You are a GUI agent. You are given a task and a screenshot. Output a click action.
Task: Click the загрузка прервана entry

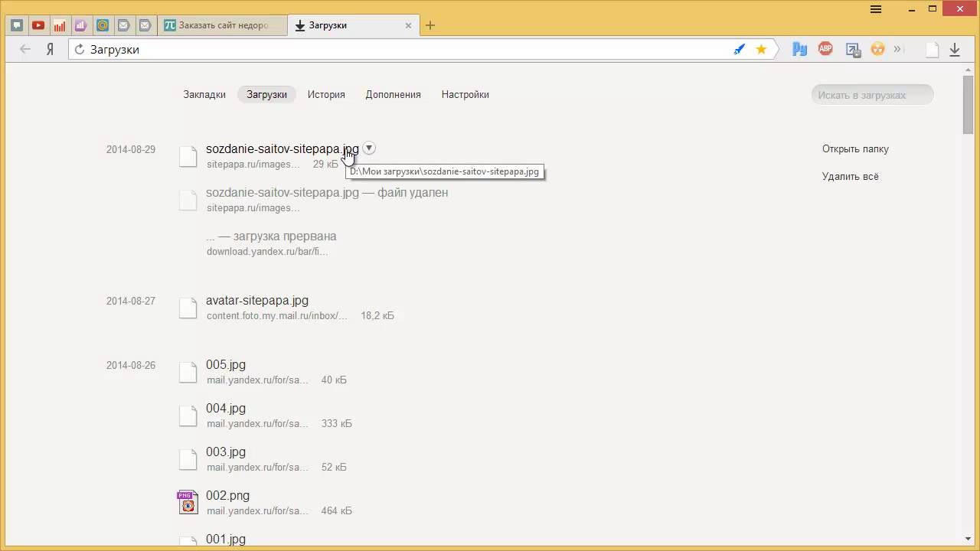pos(271,236)
